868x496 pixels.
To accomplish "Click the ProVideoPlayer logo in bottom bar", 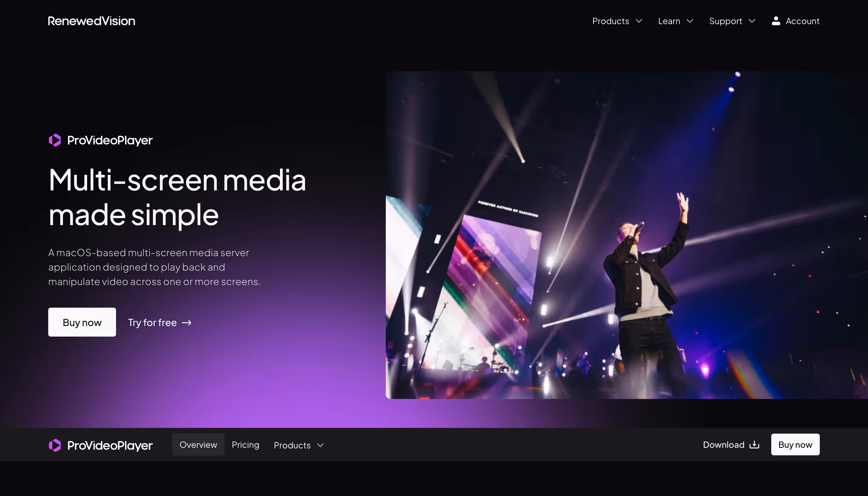I will click(x=100, y=445).
